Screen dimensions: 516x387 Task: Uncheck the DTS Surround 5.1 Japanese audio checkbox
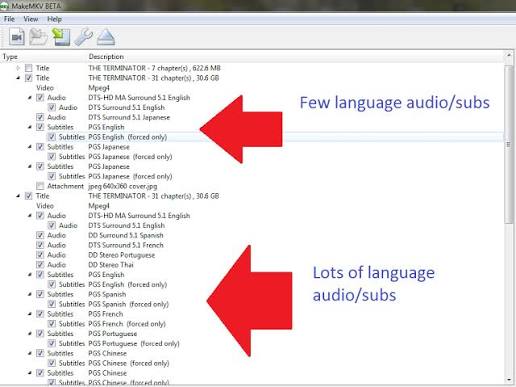40,117
